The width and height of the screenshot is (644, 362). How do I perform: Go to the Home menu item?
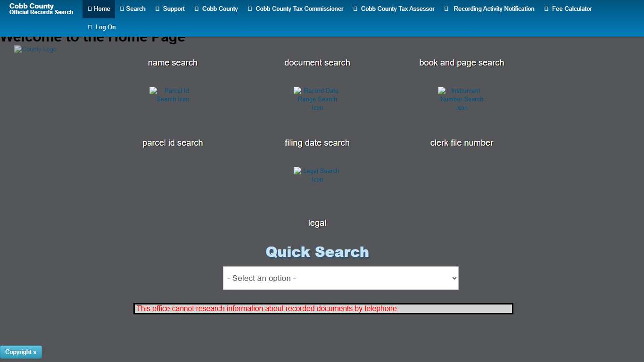click(99, 8)
